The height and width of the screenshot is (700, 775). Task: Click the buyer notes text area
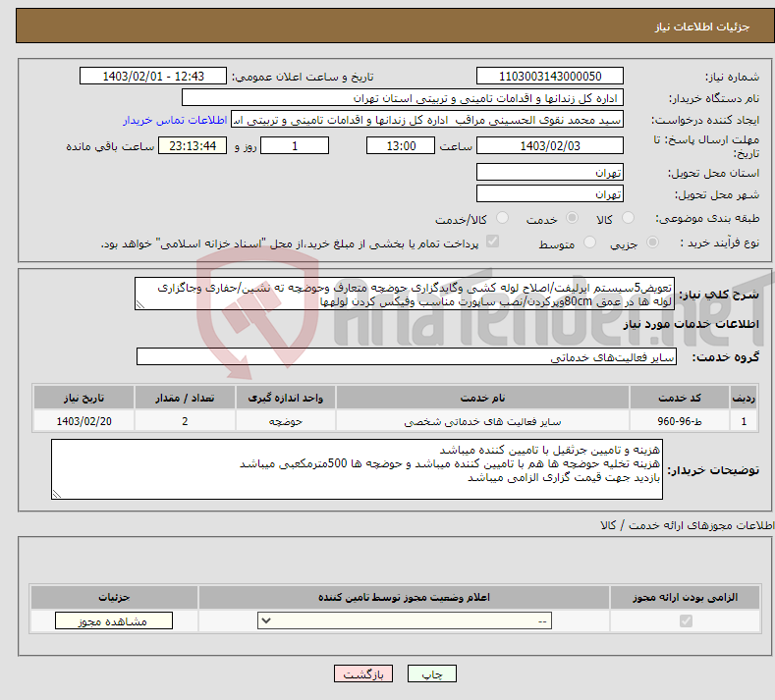pos(357,469)
